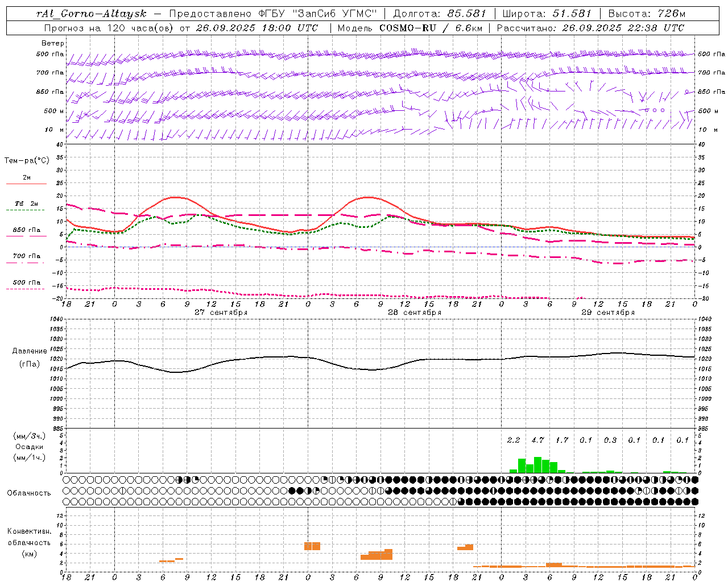The width and height of the screenshot is (728, 582).
Task: Click the 'Долгота: 85.581' header value
Action: [x=440, y=14]
